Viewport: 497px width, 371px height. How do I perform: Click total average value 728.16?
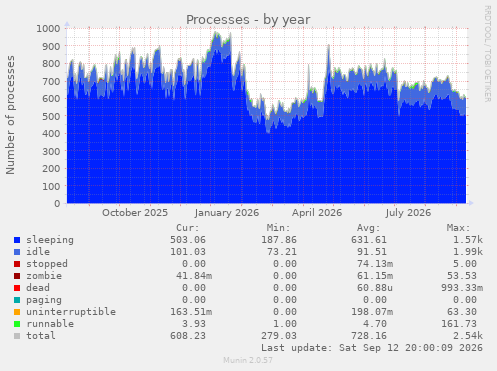point(369,336)
